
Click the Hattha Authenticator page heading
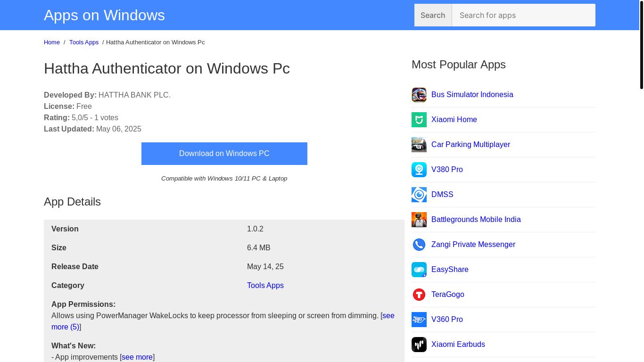(167, 68)
